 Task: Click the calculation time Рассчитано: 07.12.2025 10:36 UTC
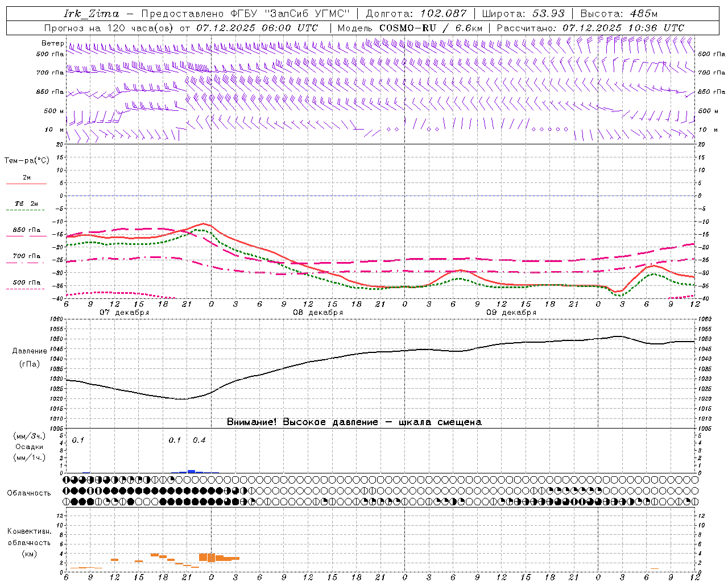(590, 28)
